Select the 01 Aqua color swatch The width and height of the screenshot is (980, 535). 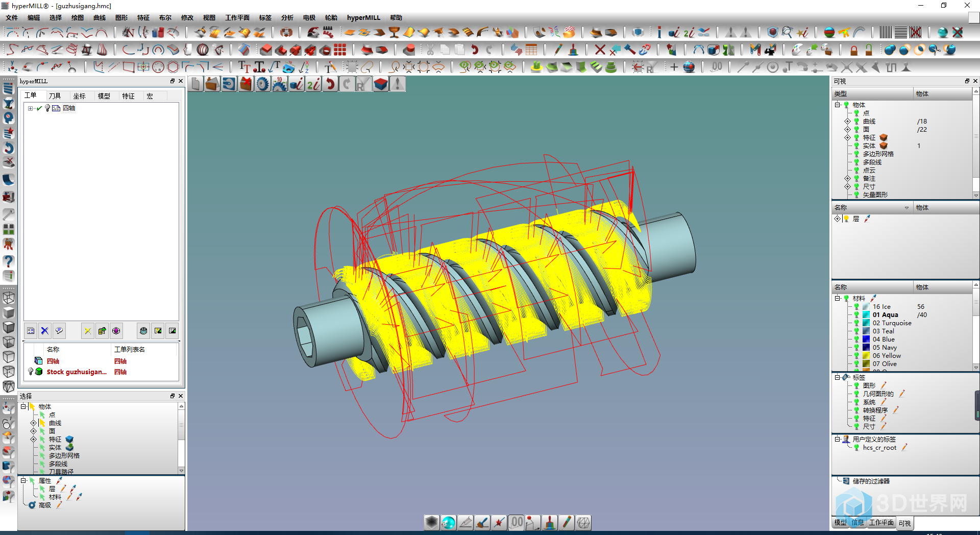(x=866, y=315)
